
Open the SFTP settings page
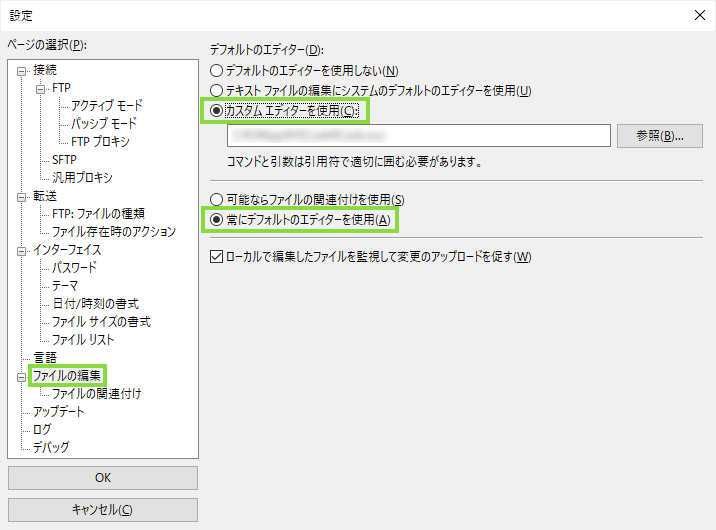[x=64, y=160]
